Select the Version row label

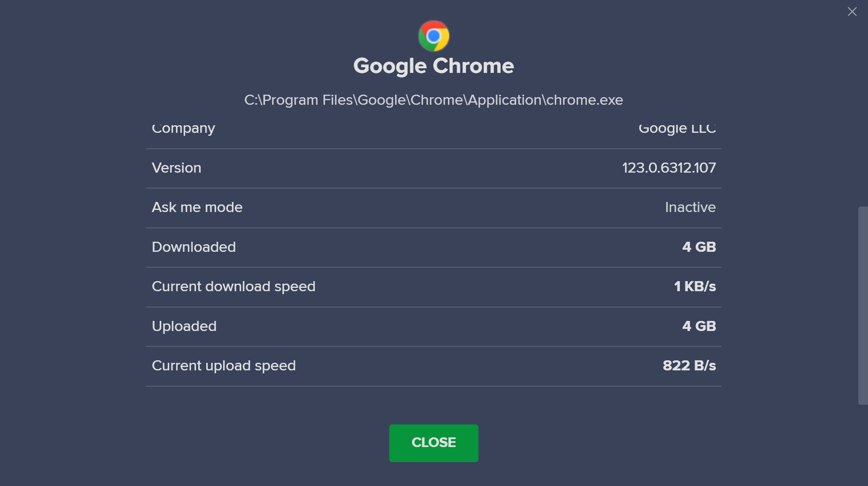pyautogui.click(x=176, y=168)
